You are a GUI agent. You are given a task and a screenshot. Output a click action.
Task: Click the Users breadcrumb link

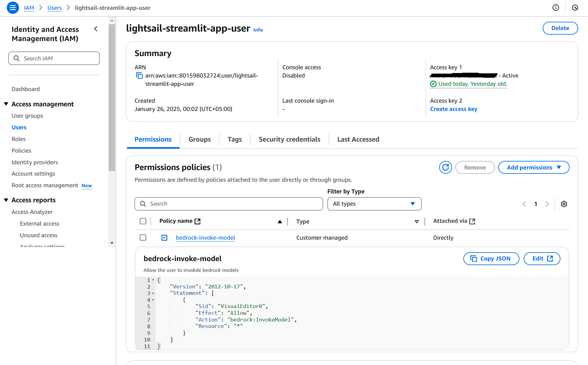[x=55, y=8]
